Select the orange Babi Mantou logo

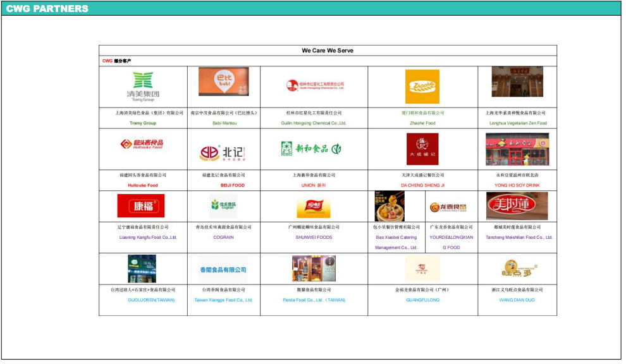(x=223, y=82)
